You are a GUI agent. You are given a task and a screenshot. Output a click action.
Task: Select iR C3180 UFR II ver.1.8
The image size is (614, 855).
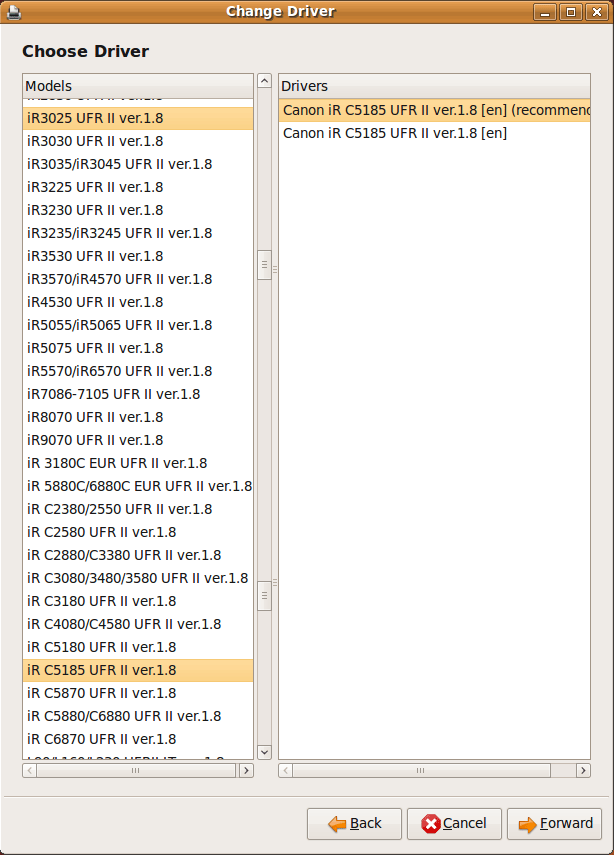[x=138, y=601]
